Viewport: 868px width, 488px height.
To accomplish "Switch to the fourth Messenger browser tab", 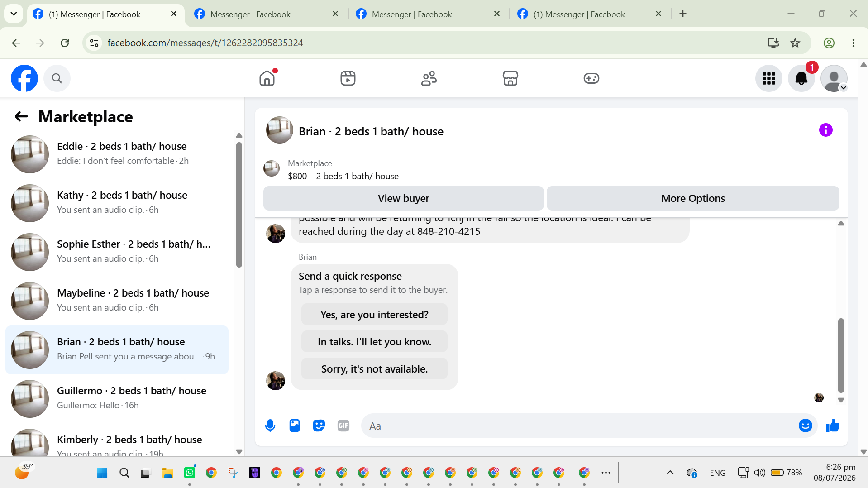I will click(x=590, y=14).
